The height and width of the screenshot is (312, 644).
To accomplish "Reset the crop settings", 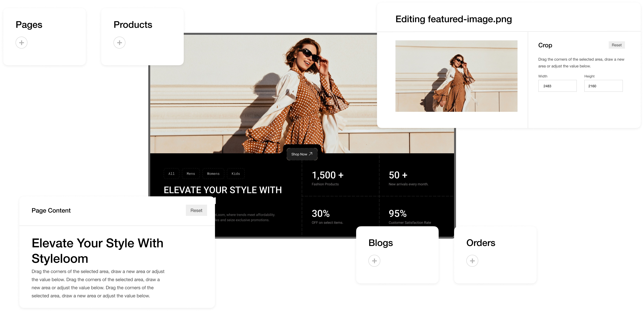I will point(616,45).
